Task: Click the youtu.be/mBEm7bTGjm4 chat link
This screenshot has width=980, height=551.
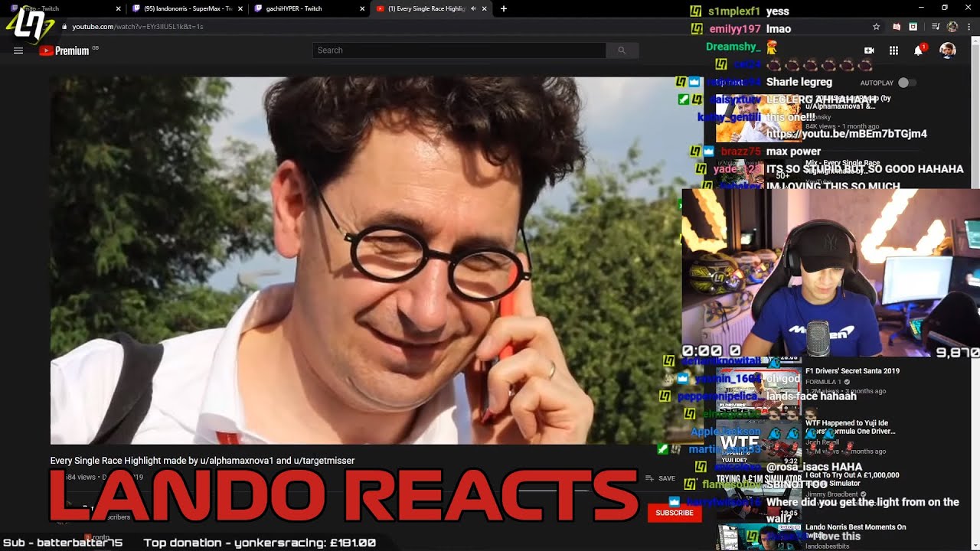Action: [846, 134]
